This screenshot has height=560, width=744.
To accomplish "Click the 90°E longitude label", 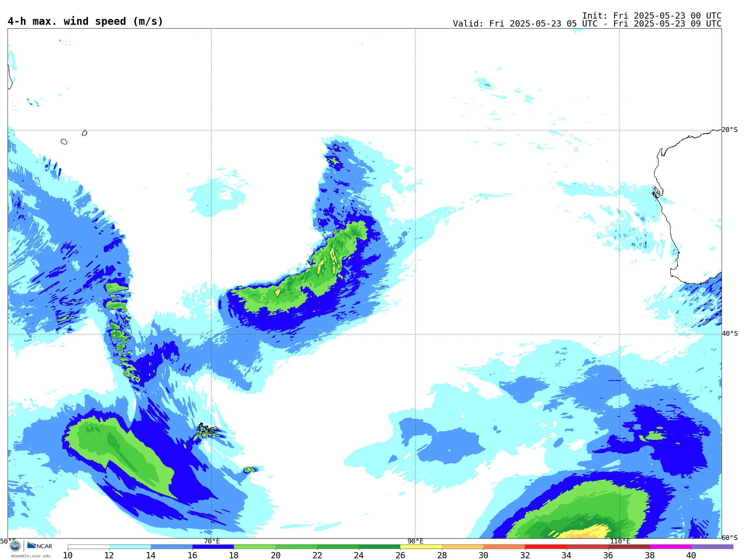I will pos(415,541).
